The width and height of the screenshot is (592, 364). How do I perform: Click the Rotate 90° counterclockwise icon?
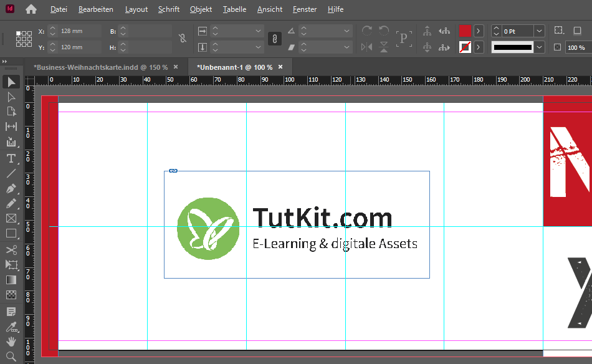(x=384, y=31)
